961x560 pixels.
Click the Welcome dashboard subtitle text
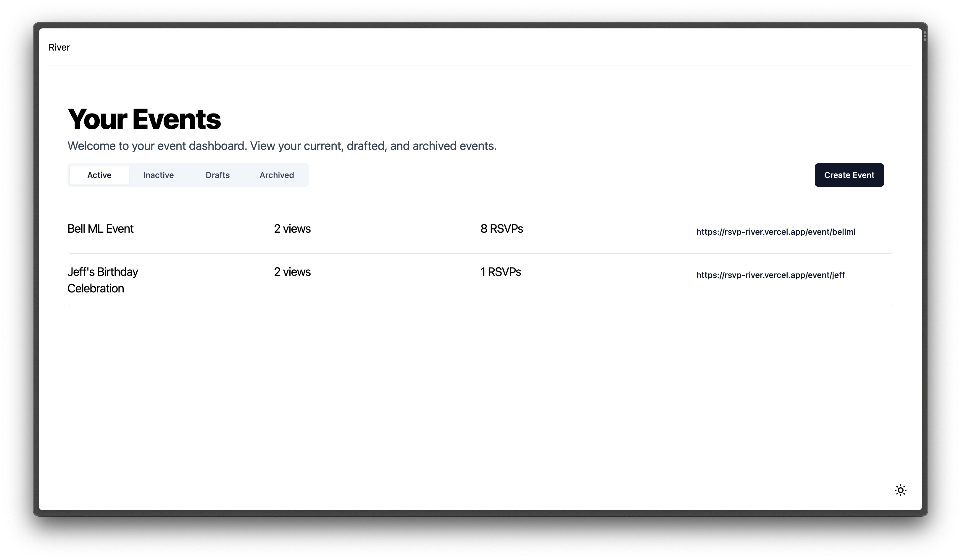point(282,146)
